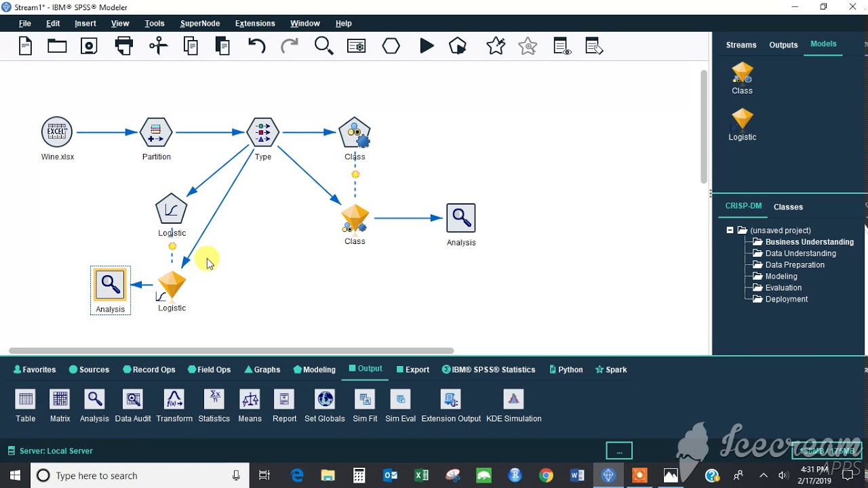Select the Partition node on canvas

(156, 132)
